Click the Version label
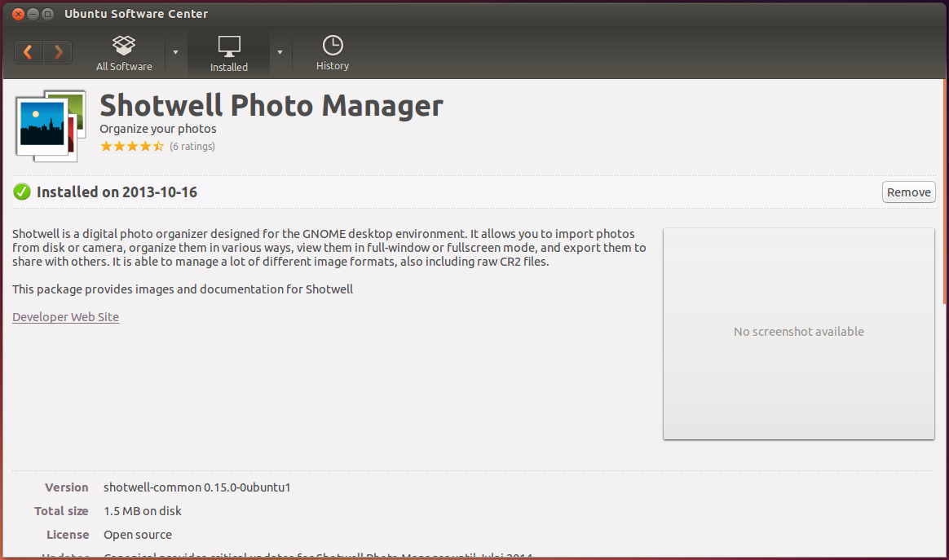The height and width of the screenshot is (560, 949). point(67,487)
